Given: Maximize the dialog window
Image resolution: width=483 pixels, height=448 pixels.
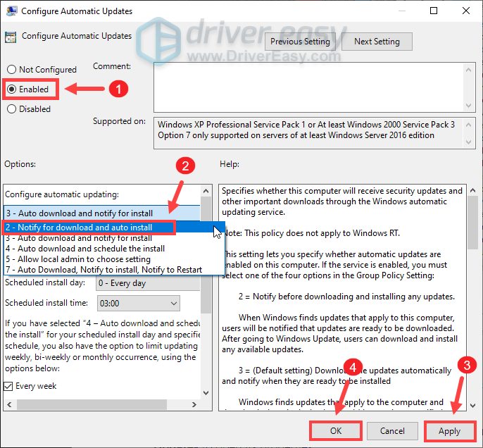Looking at the screenshot, I should tap(434, 11).
